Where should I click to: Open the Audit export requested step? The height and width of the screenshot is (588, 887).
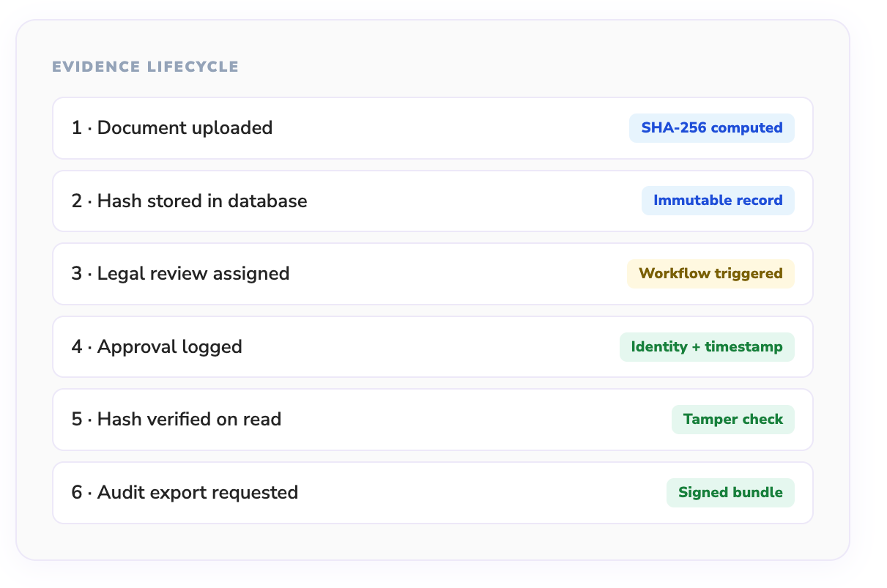pos(198,493)
